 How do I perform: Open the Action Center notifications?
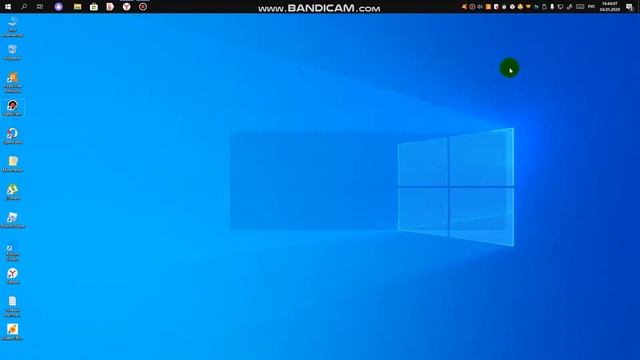pos(629,7)
